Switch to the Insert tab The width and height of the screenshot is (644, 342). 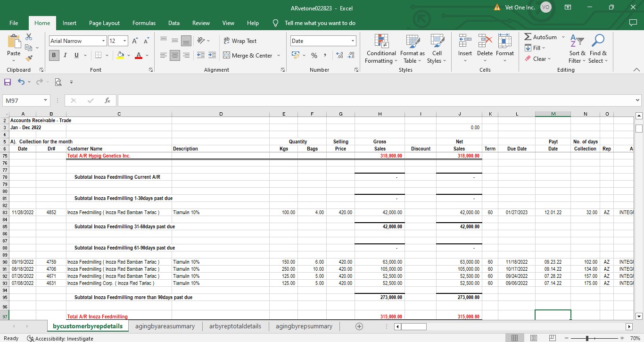point(69,23)
